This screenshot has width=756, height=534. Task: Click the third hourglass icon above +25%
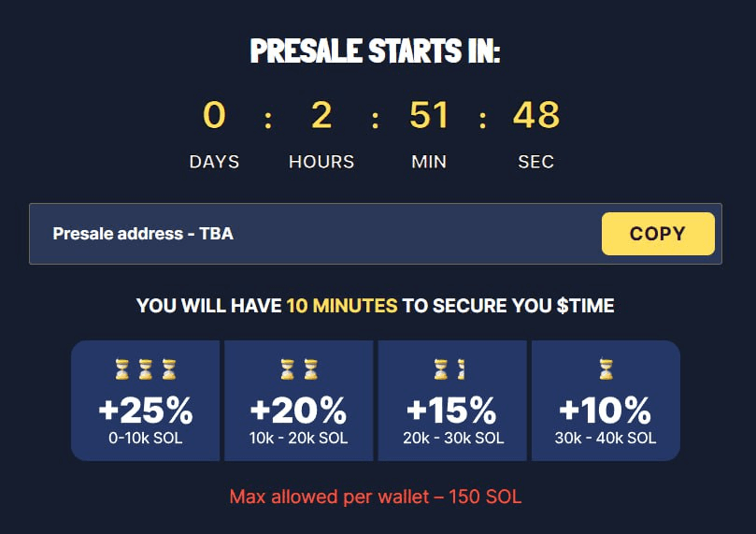[x=169, y=369]
